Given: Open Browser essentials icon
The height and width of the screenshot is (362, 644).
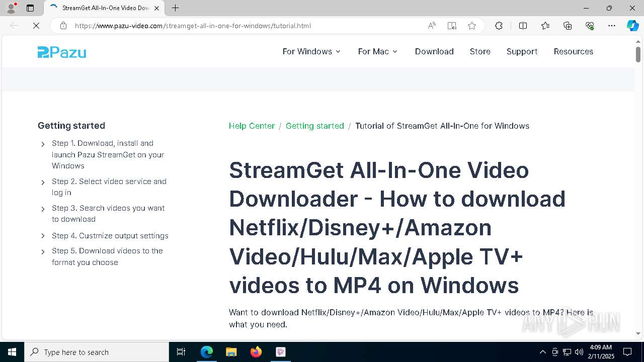Looking at the screenshot, I should click(590, 26).
